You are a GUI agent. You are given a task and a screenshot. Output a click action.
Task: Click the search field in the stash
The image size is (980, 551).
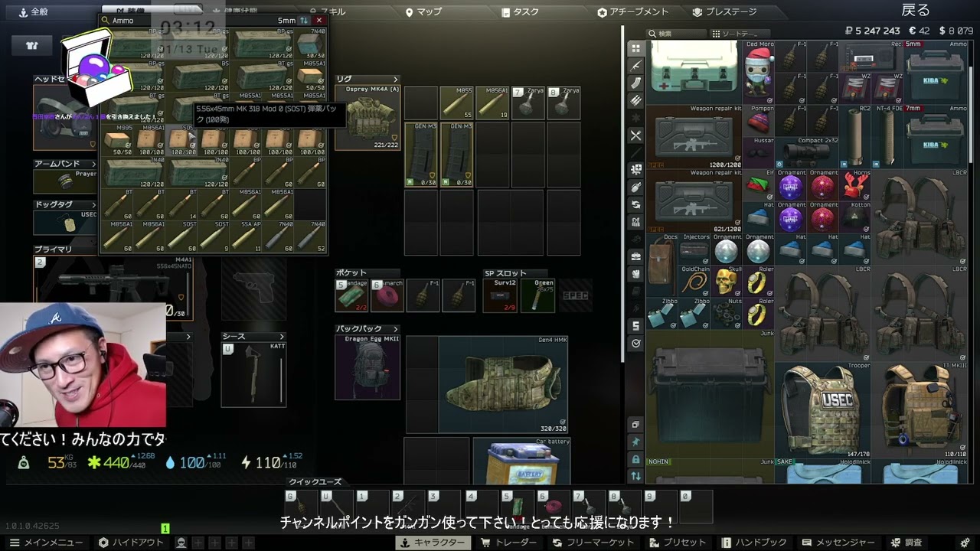pos(676,34)
